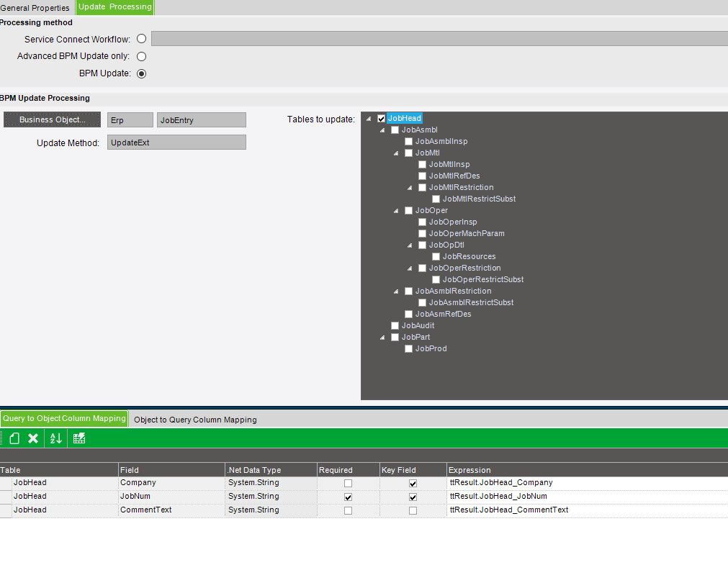Viewport: 728px width, 565px height.
Task: Toggle Required checkbox for Company row
Action: pyautogui.click(x=349, y=483)
